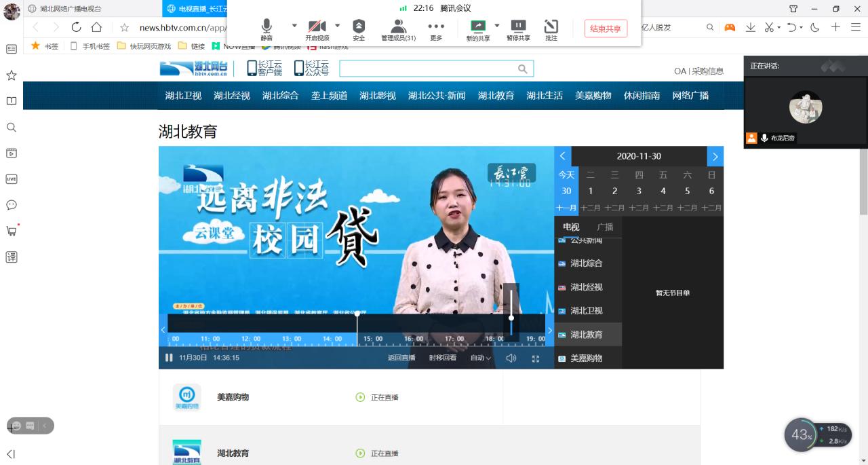This screenshot has height=465, width=868.
Task: Click 返回直播 to return to live
Action: (x=401, y=358)
